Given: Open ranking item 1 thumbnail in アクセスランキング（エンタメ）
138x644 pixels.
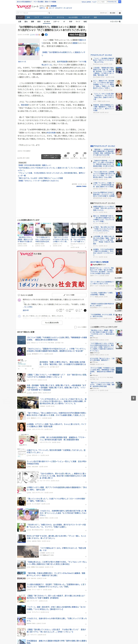Looking at the screenshot, I should coord(119,61).
